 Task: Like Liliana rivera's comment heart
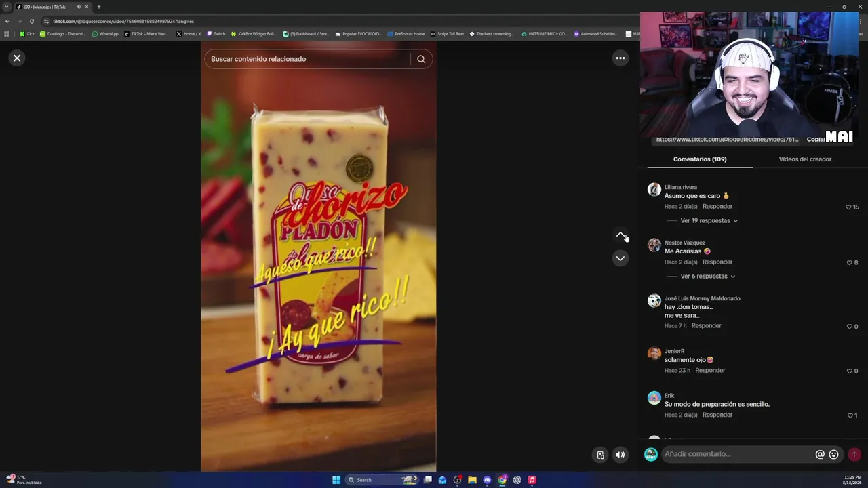pos(848,207)
